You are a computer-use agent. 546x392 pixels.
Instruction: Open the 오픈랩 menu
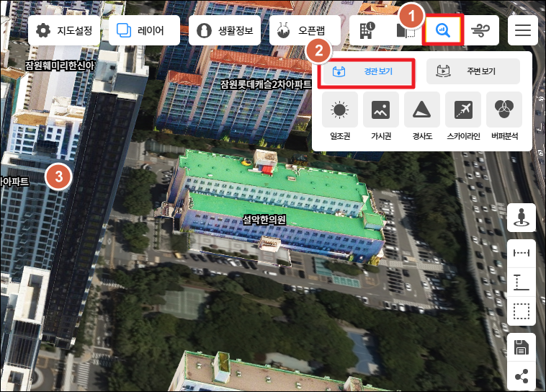pos(305,31)
